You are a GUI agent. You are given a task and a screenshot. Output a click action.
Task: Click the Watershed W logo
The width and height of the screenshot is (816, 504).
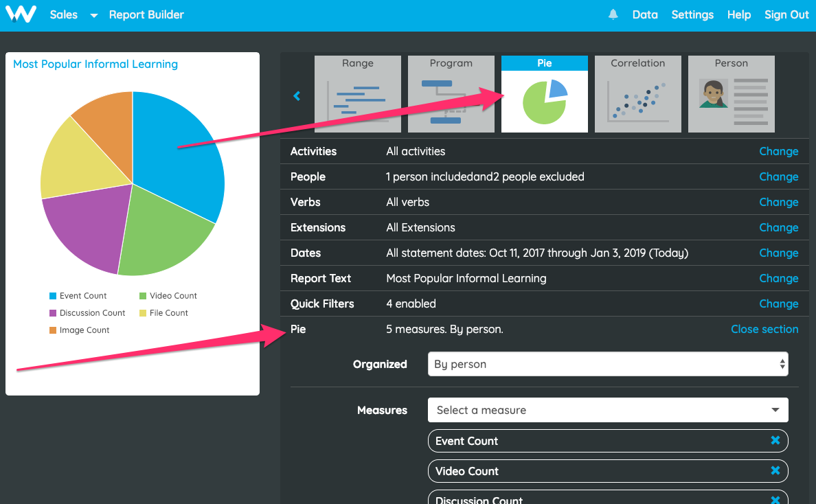(21, 14)
